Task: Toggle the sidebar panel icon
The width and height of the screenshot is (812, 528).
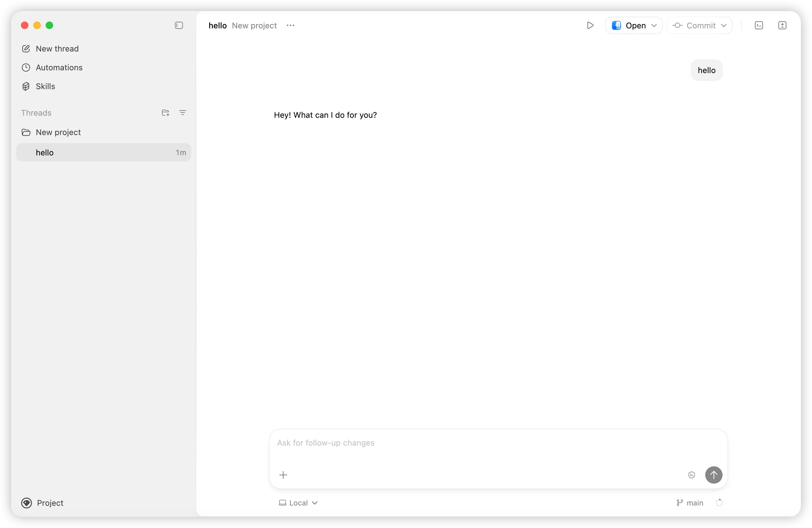Action: [179, 25]
